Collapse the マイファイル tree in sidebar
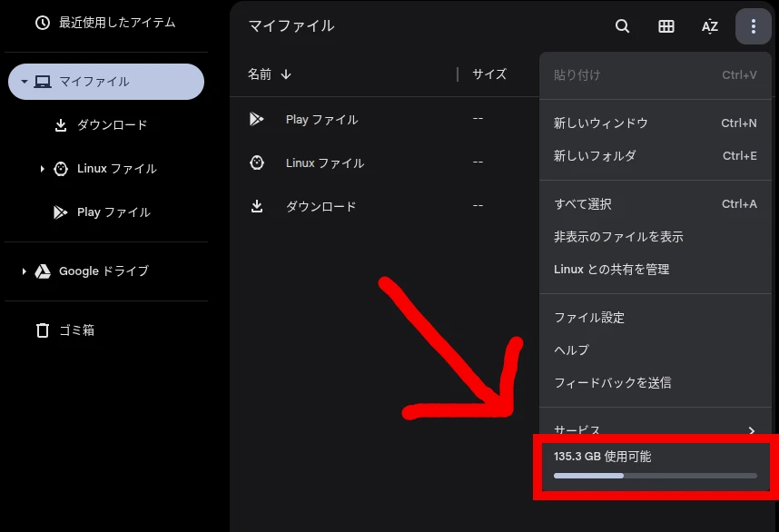The height and width of the screenshot is (532, 779). click(25, 81)
